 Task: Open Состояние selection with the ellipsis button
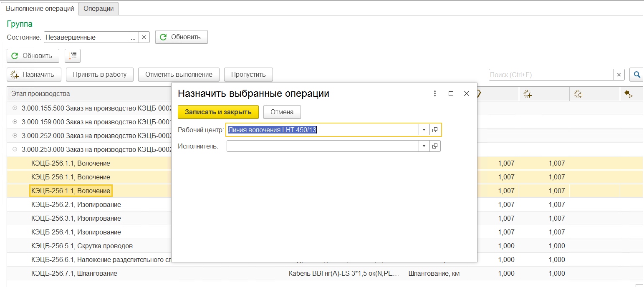pos(133,37)
